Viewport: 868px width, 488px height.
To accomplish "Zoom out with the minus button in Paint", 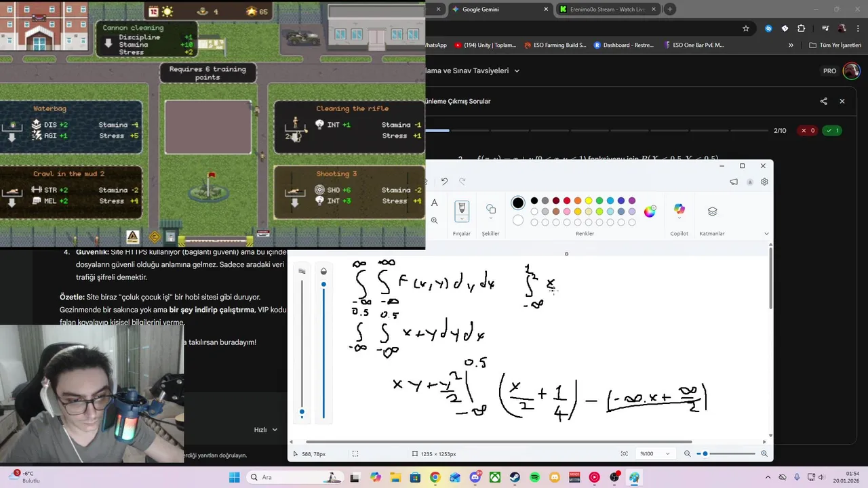I will pyautogui.click(x=687, y=453).
